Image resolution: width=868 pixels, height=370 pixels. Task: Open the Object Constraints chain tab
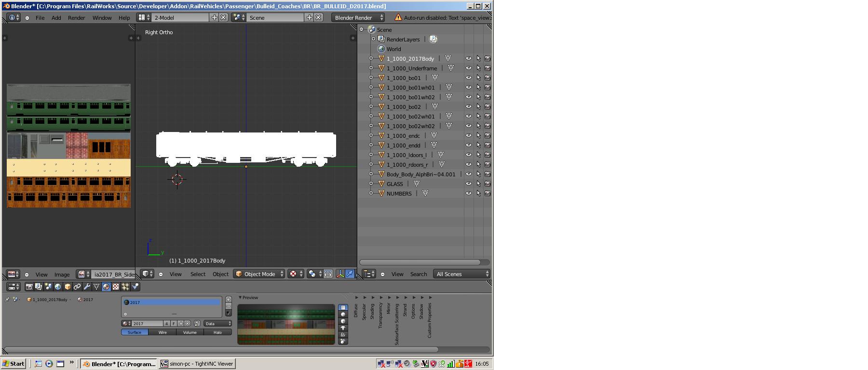[x=77, y=287]
